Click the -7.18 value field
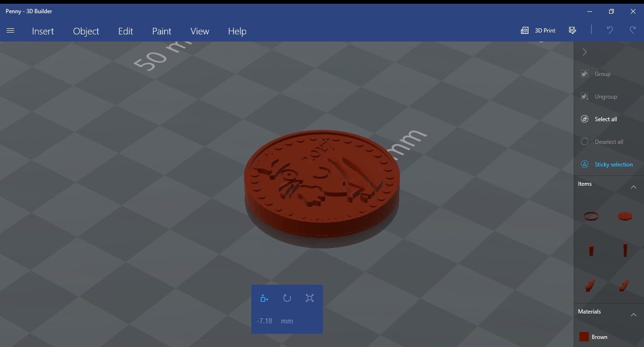Screen dimensions: 644x347 [x=264, y=321]
